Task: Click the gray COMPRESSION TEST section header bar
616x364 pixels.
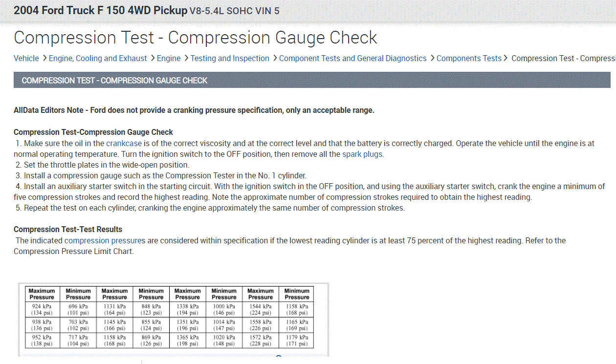Action: 312,80
